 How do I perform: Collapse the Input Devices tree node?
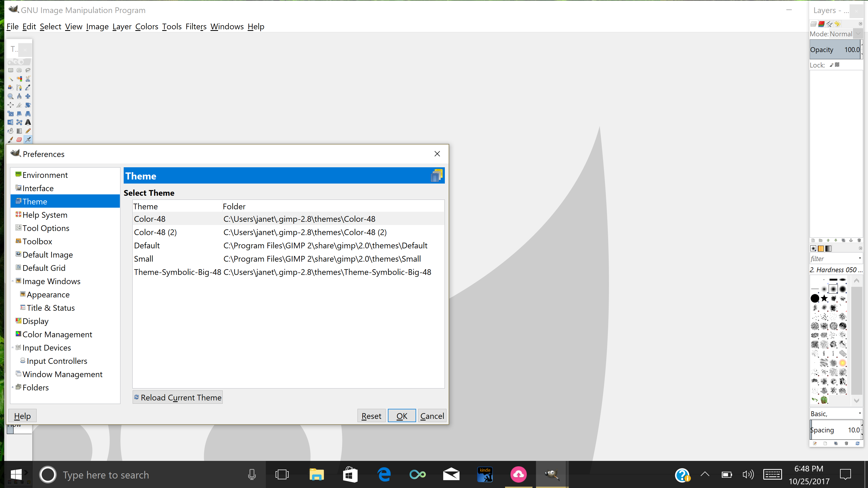click(x=12, y=348)
